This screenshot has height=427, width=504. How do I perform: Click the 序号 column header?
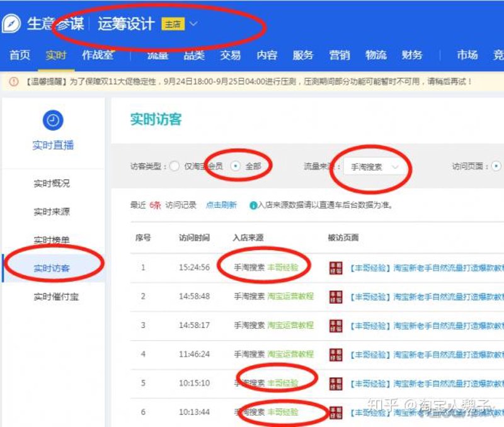pyautogui.click(x=143, y=238)
